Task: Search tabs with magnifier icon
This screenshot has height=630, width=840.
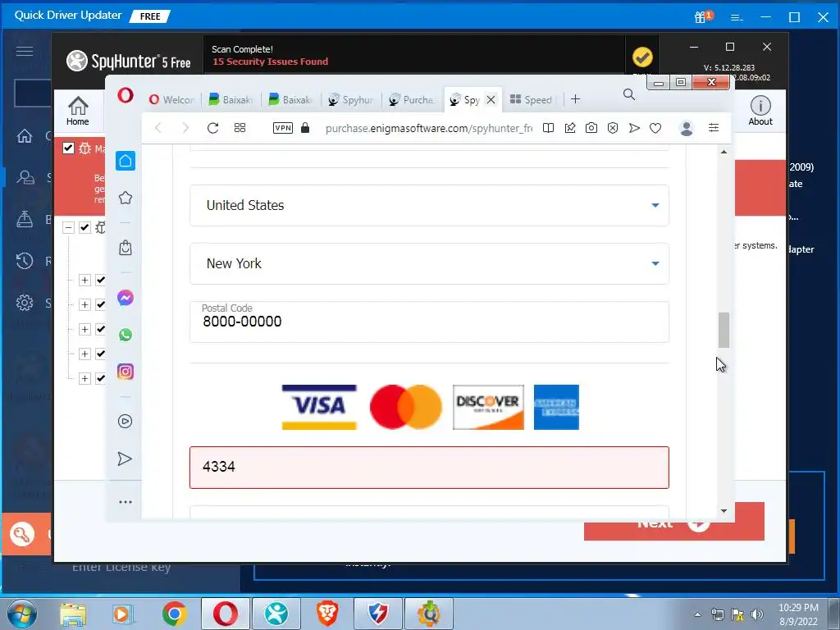Action: point(629,95)
